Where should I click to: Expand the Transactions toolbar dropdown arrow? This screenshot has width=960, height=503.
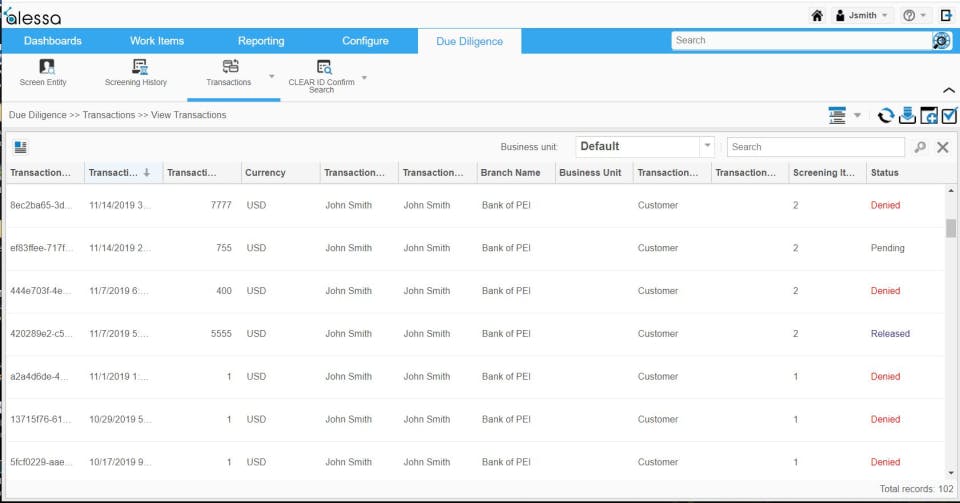click(x=271, y=76)
